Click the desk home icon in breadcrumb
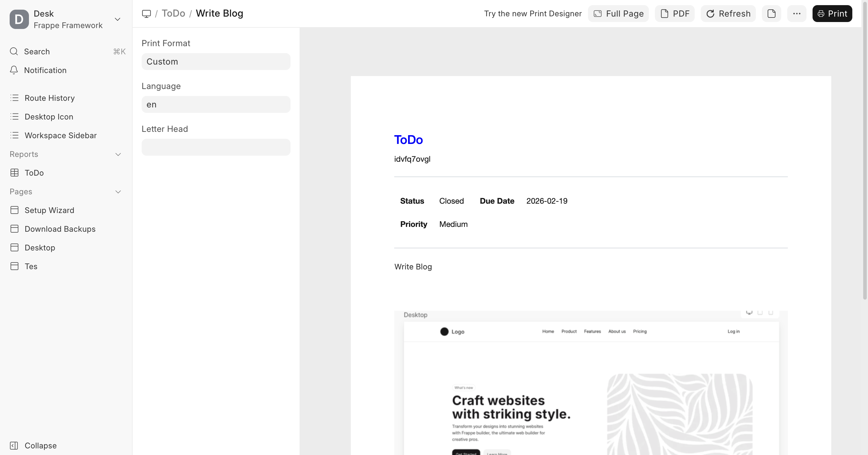Viewport: 868px width, 455px height. [x=146, y=14]
